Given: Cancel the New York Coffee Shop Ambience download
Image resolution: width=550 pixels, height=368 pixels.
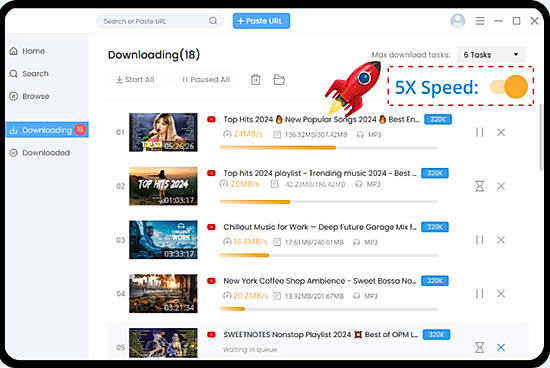Looking at the screenshot, I should tap(501, 294).
